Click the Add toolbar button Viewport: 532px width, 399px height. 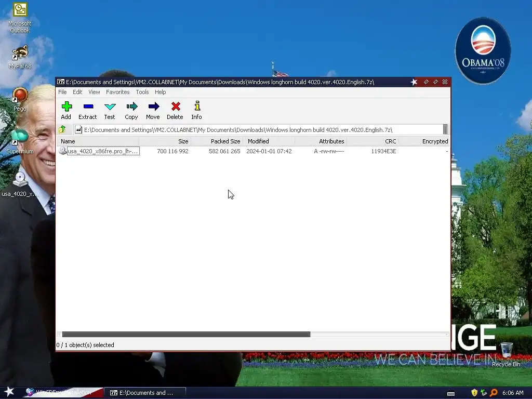(x=66, y=110)
